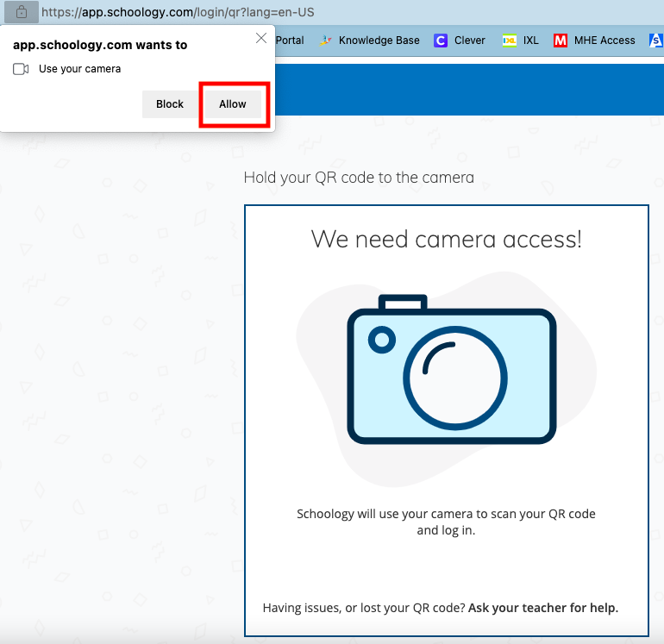The image size is (664, 644).
Task: Click the Schoology S bookmark icon
Action: tap(656, 41)
